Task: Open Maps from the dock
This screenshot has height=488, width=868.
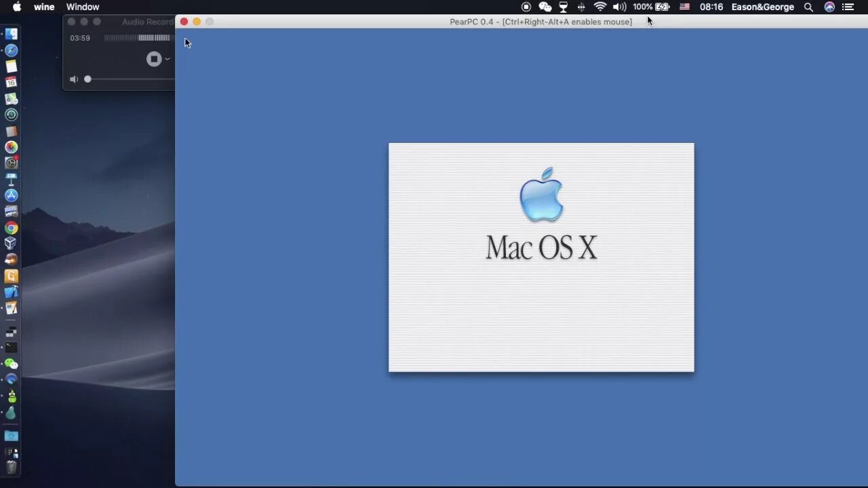Action: tap(12, 99)
